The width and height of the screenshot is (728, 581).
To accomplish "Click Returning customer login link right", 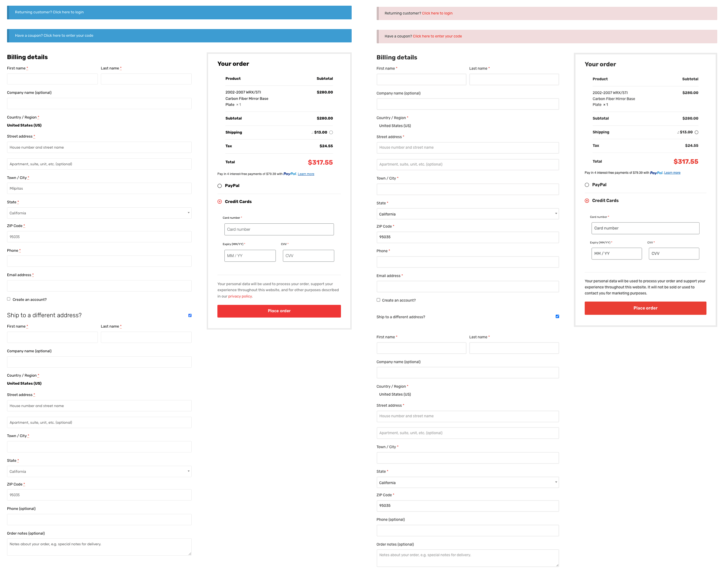I will coord(436,12).
